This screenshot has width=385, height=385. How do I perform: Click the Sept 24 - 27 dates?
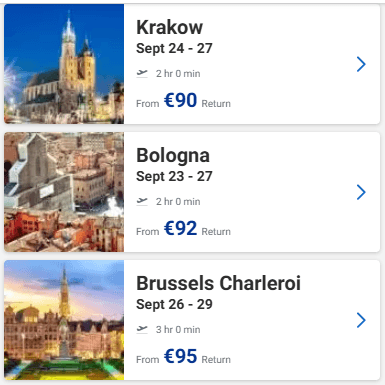(174, 49)
